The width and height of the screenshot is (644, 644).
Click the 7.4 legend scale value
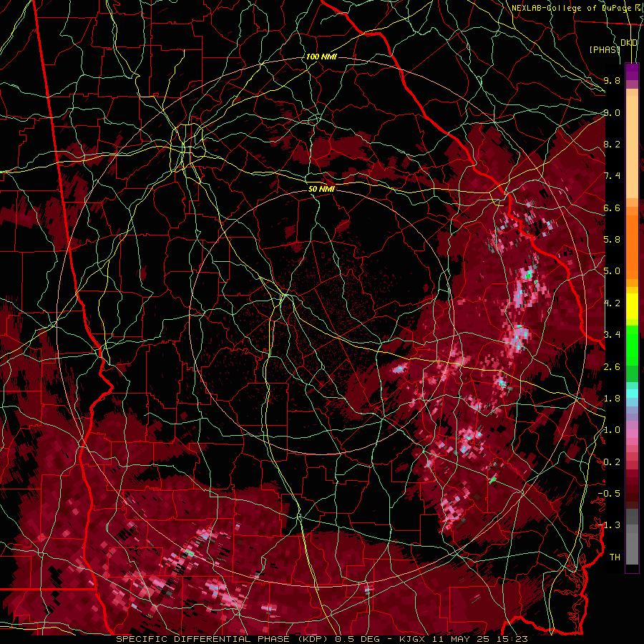click(x=612, y=176)
